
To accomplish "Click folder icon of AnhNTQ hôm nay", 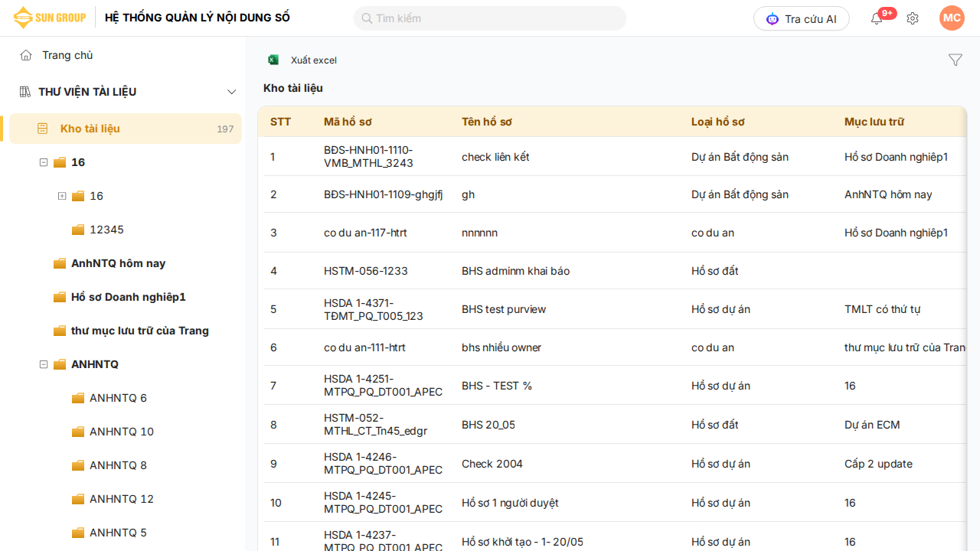I will (x=59, y=263).
